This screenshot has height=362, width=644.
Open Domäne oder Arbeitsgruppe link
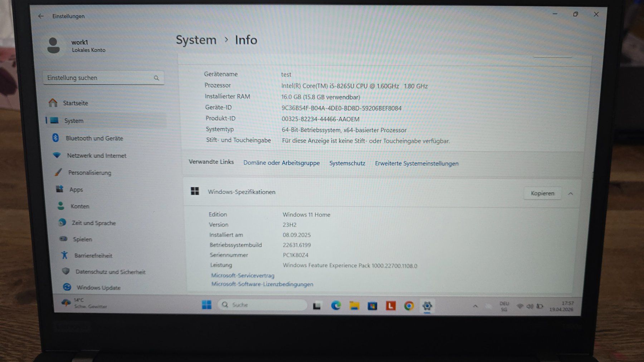point(282,163)
